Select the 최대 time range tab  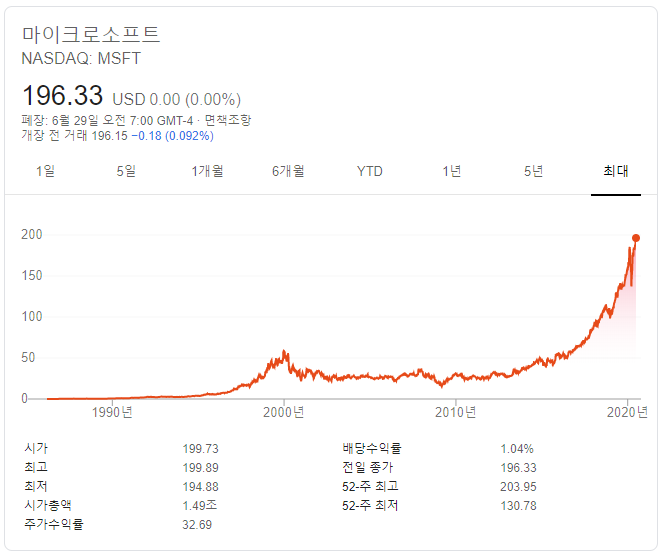pyautogui.click(x=616, y=171)
